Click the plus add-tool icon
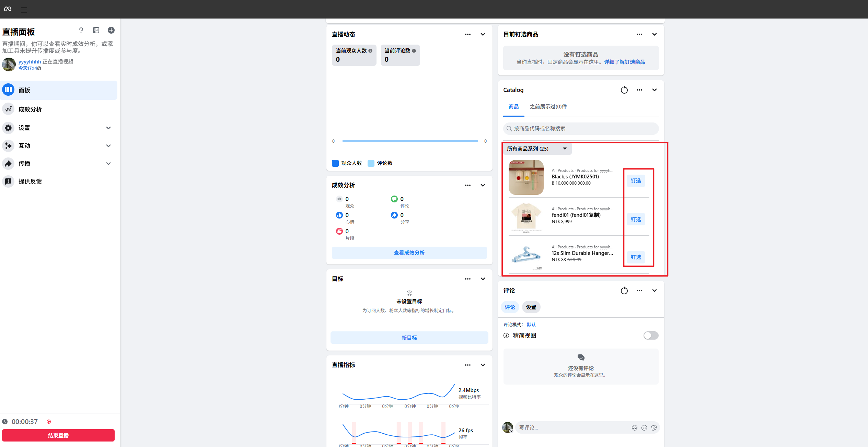The height and width of the screenshot is (447, 868). pyautogui.click(x=111, y=30)
